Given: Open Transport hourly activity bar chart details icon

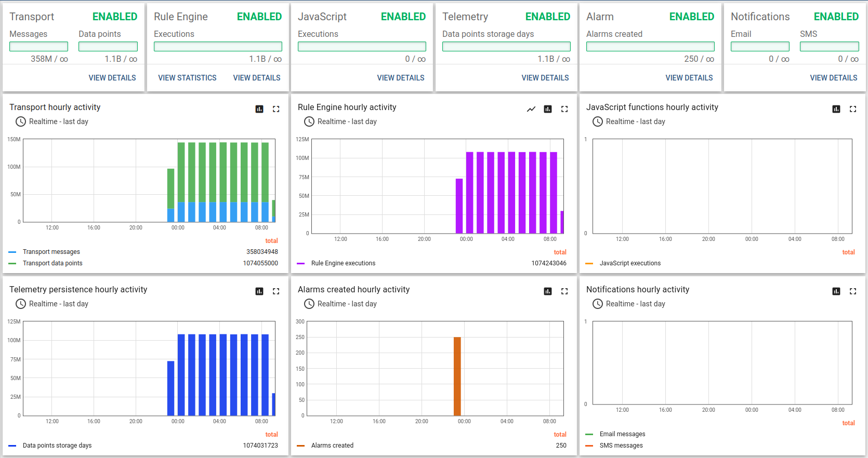Looking at the screenshot, I should 259,109.
